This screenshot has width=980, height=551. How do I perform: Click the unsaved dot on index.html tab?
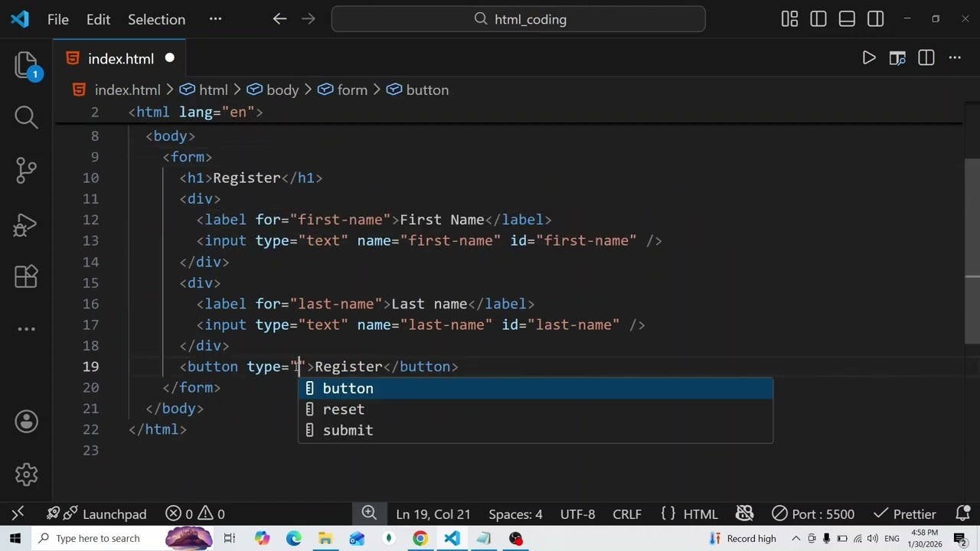coord(169,58)
